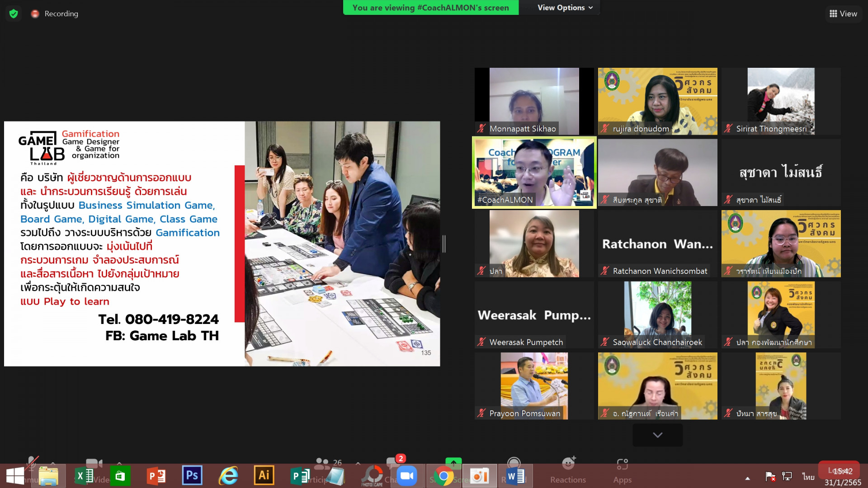Open File Explorer from taskbar

click(x=48, y=476)
